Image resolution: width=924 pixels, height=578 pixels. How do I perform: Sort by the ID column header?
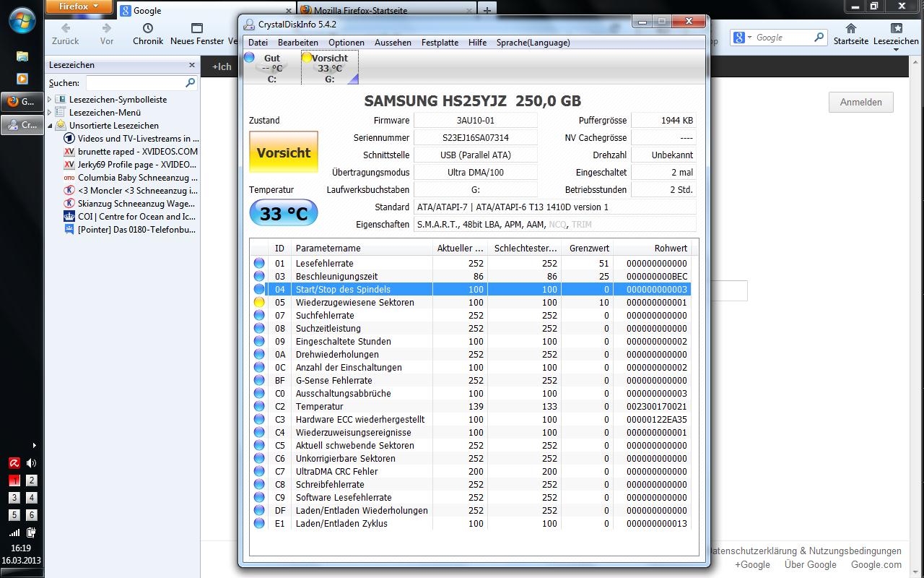[279, 248]
